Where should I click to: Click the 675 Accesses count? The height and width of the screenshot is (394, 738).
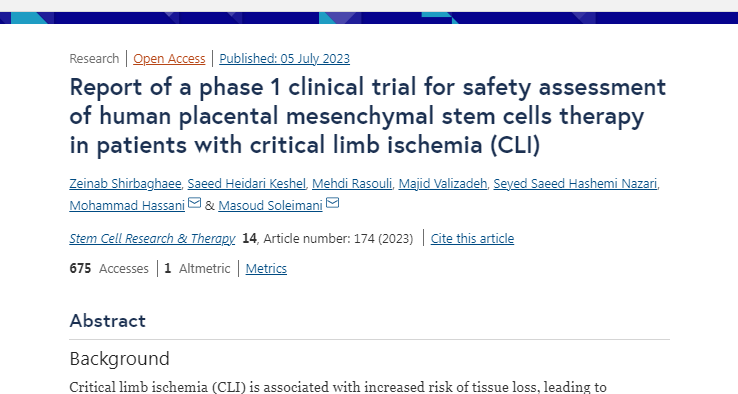point(109,268)
